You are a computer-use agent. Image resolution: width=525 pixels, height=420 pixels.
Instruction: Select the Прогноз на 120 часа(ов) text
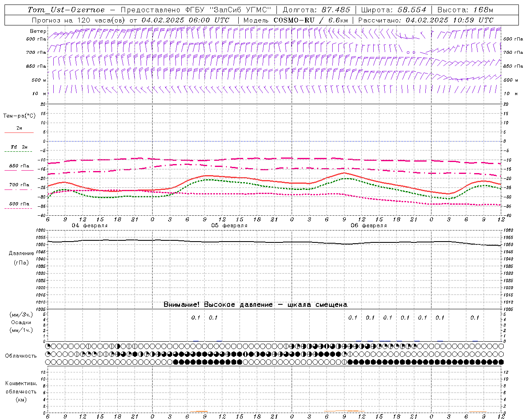pos(79,20)
